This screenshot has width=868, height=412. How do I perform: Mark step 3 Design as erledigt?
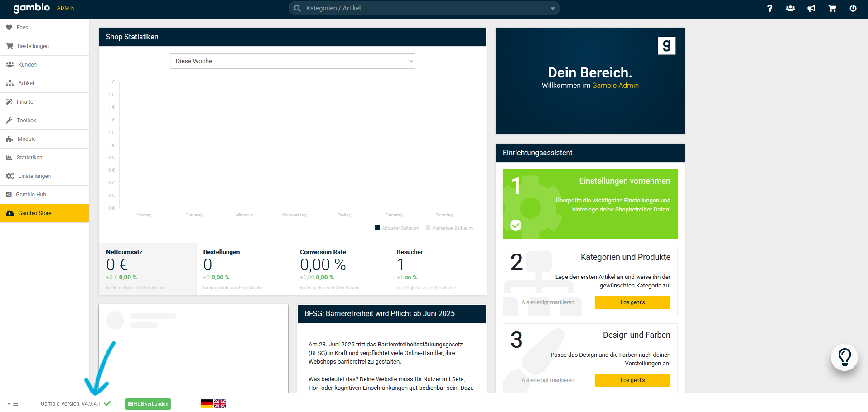point(547,380)
